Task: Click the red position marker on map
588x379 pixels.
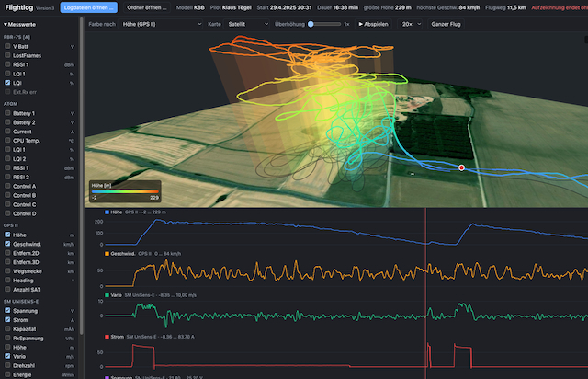Action: [461, 168]
